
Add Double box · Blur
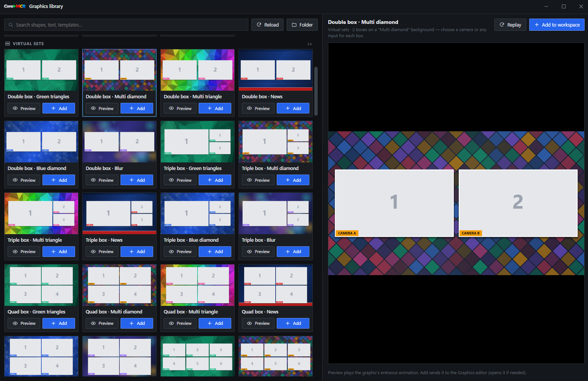tap(137, 180)
